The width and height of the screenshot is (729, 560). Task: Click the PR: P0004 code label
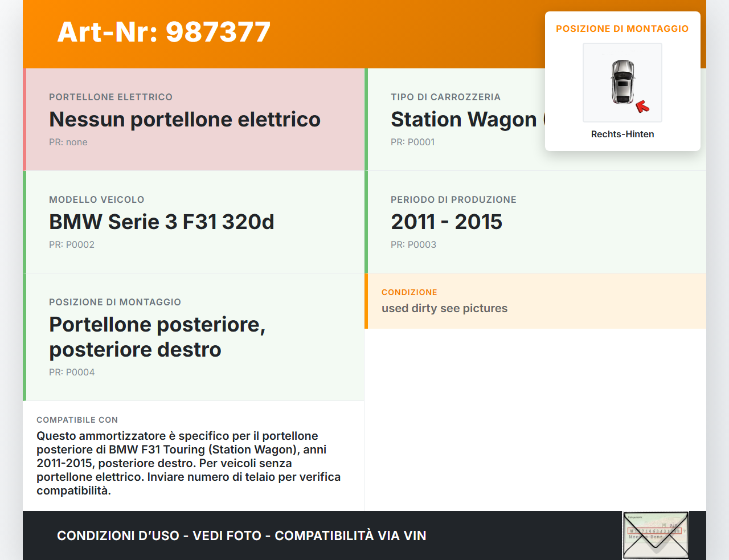[x=72, y=372]
